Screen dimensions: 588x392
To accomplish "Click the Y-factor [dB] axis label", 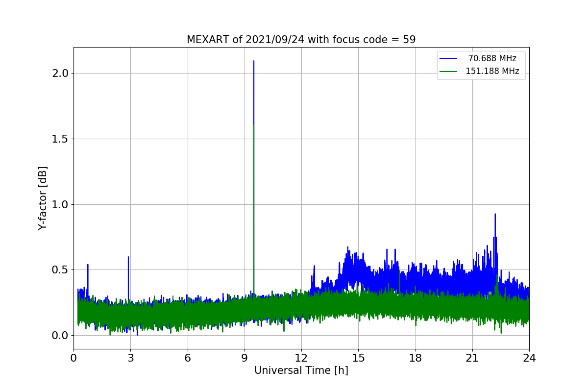I will coord(43,198).
